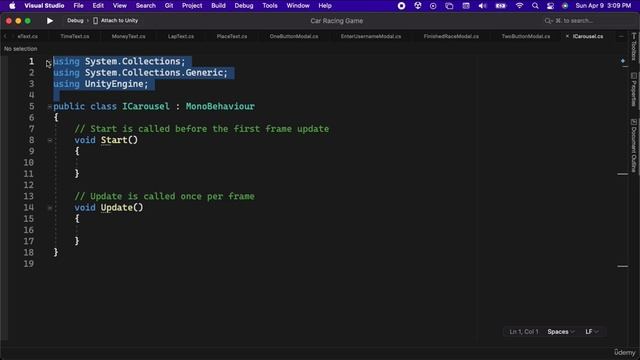Viewport: 640px width, 360px height.
Task: Open the Spaces indentation dropdown
Action: pyautogui.click(x=561, y=332)
